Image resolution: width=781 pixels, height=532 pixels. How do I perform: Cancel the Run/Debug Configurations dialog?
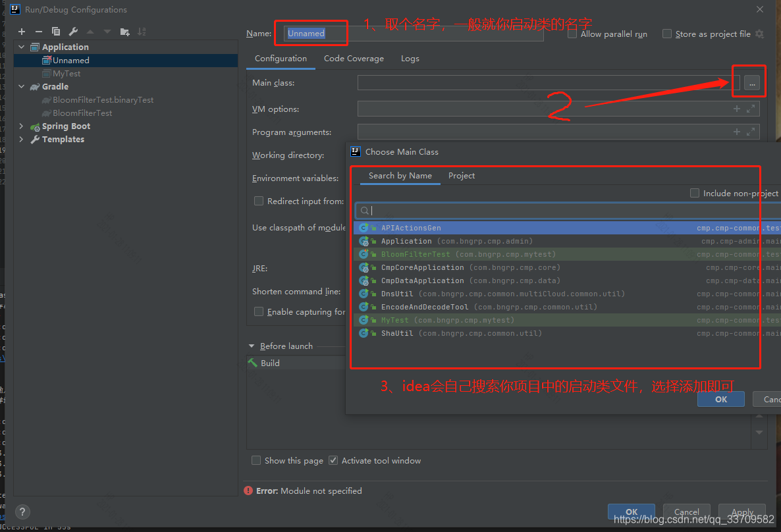point(686,512)
